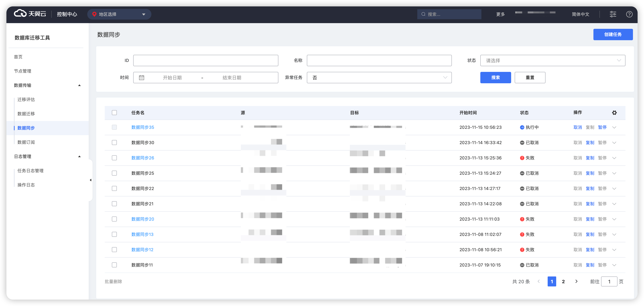Expand more actions chevron for 数据同步11
644x306 pixels.
coord(614,265)
